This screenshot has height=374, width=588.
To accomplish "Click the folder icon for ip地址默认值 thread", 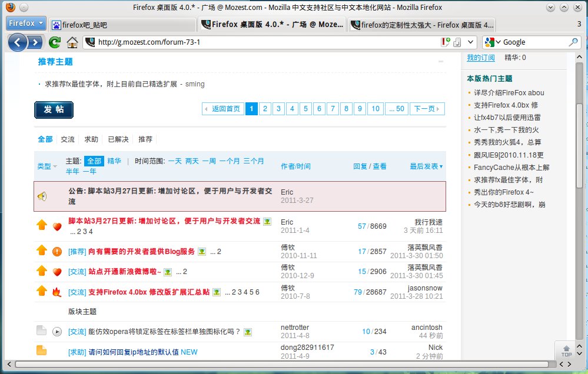I will (x=42, y=350).
